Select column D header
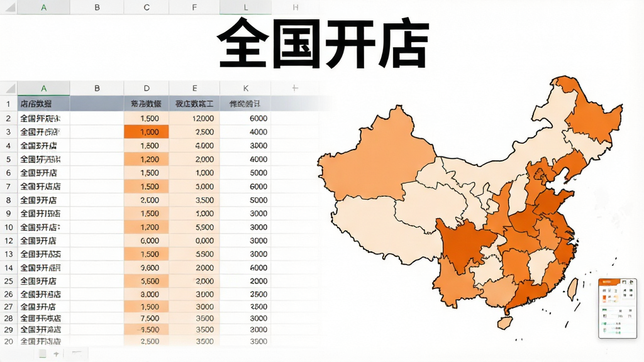 tap(147, 88)
